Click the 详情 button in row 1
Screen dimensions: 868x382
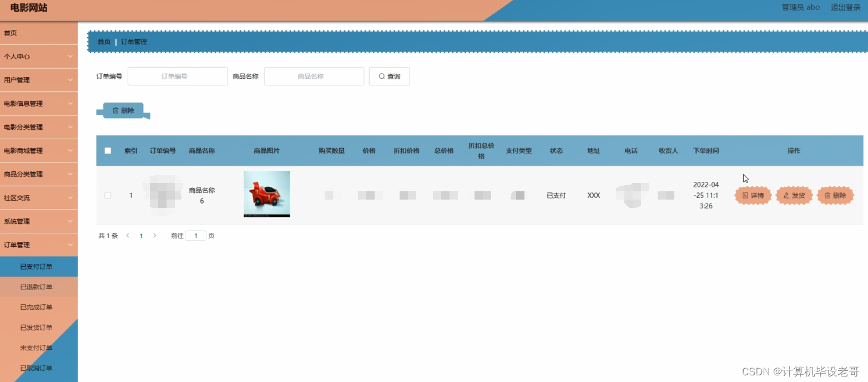tap(753, 196)
